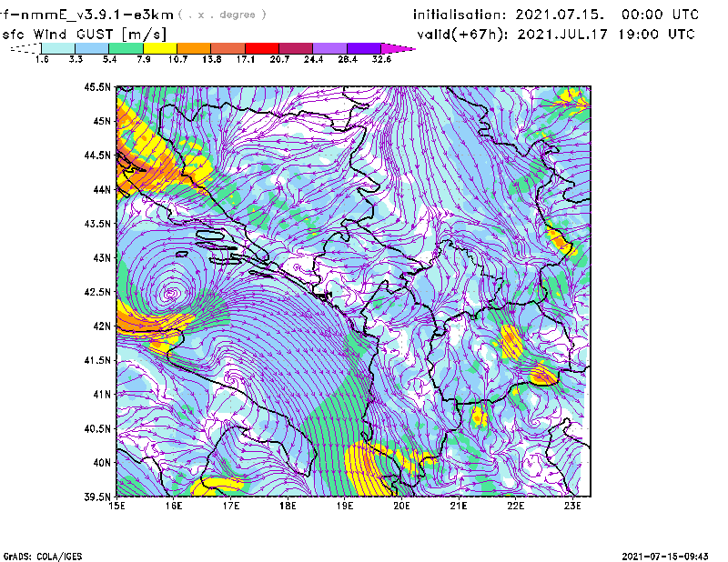
Task: Click the legend value 32.6
Action: (x=381, y=59)
